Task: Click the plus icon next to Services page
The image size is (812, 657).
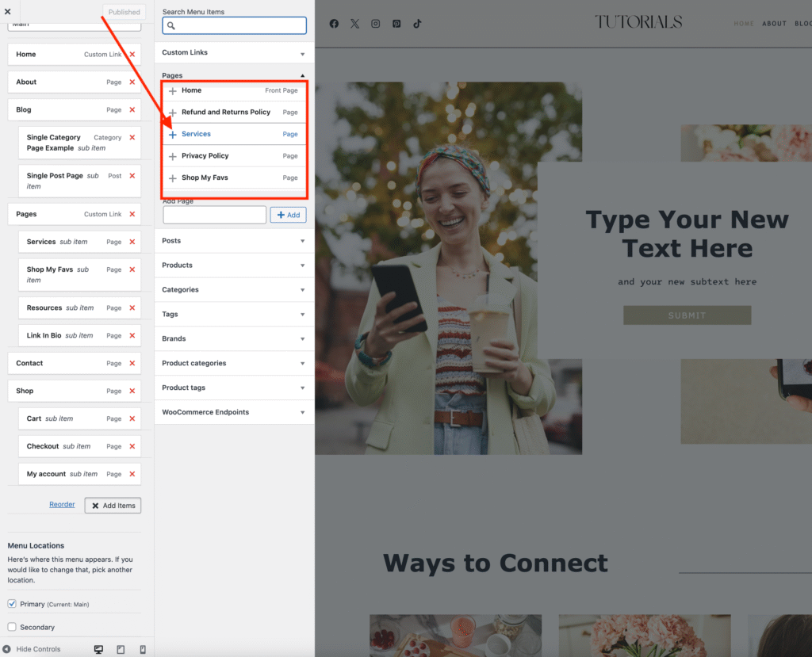Action: coord(173,135)
